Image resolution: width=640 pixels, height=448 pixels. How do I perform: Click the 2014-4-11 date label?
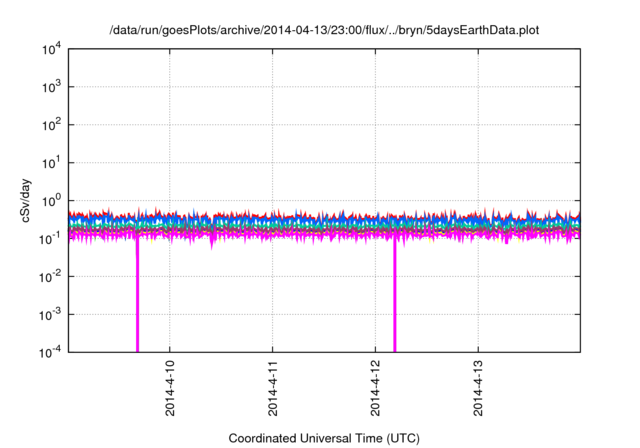coord(273,388)
